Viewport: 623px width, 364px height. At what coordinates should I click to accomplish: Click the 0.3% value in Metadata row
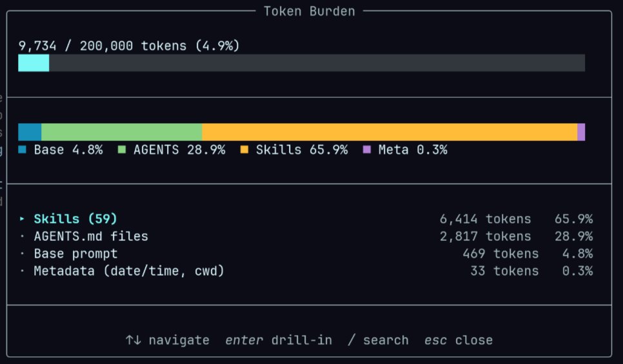[x=578, y=271]
